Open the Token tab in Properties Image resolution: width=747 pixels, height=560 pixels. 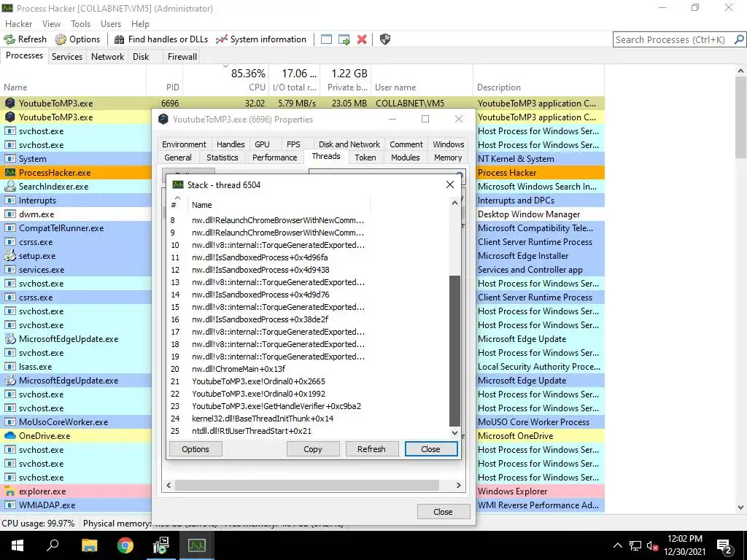365,157
